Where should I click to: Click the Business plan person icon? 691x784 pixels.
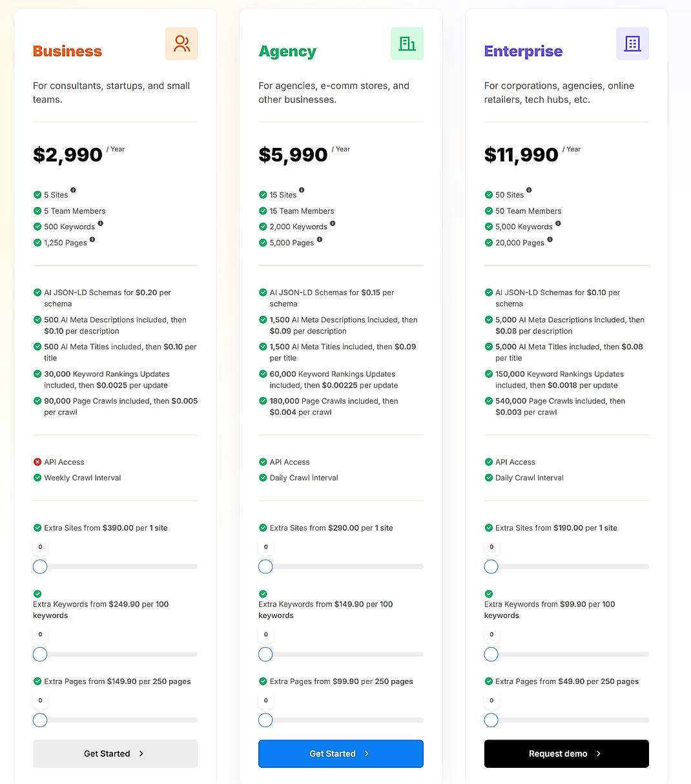(x=181, y=43)
